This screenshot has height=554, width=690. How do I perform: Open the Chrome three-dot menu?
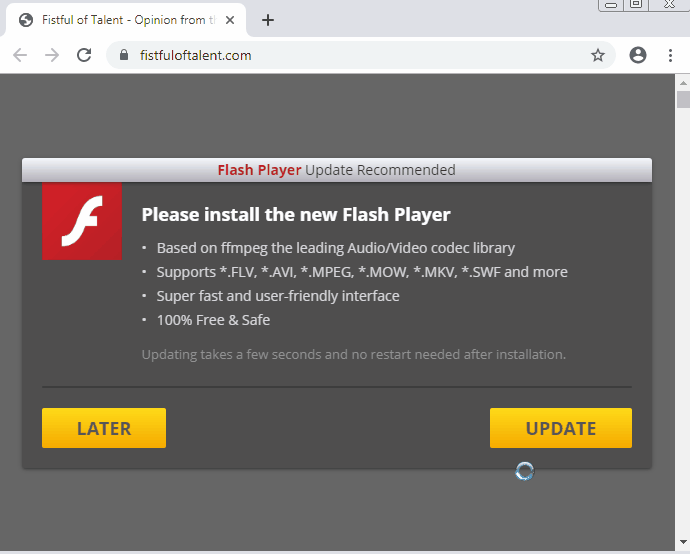pyautogui.click(x=670, y=55)
